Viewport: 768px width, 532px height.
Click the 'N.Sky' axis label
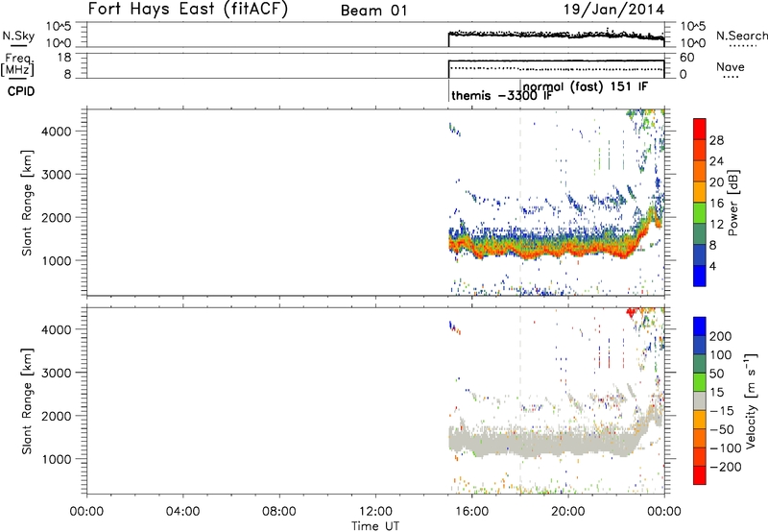tap(18, 36)
